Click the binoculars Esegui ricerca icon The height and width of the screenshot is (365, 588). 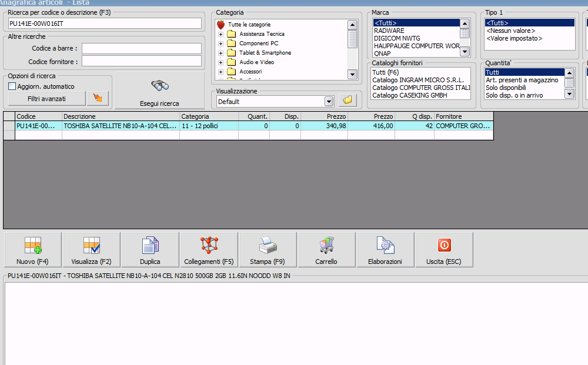[160, 86]
